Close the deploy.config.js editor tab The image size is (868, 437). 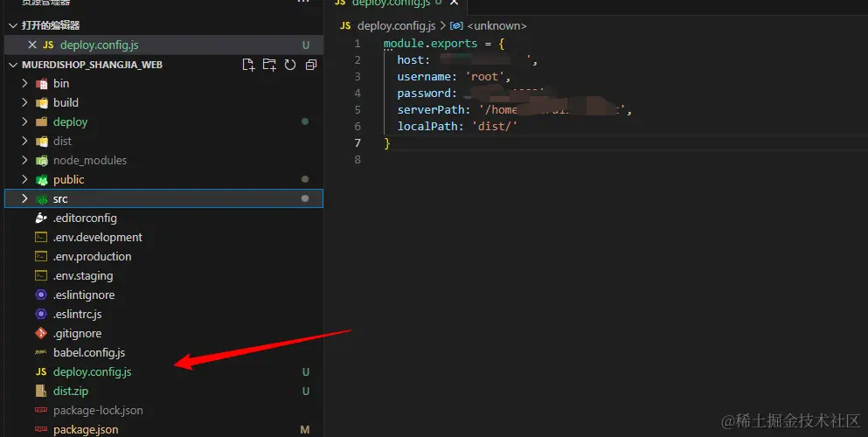pyautogui.click(x=454, y=3)
